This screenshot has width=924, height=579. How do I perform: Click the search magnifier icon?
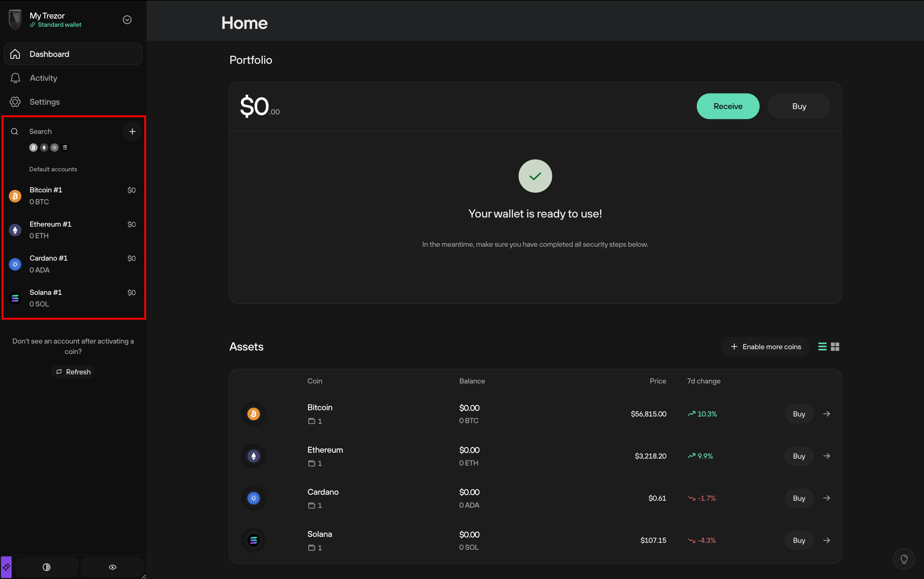click(x=15, y=131)
